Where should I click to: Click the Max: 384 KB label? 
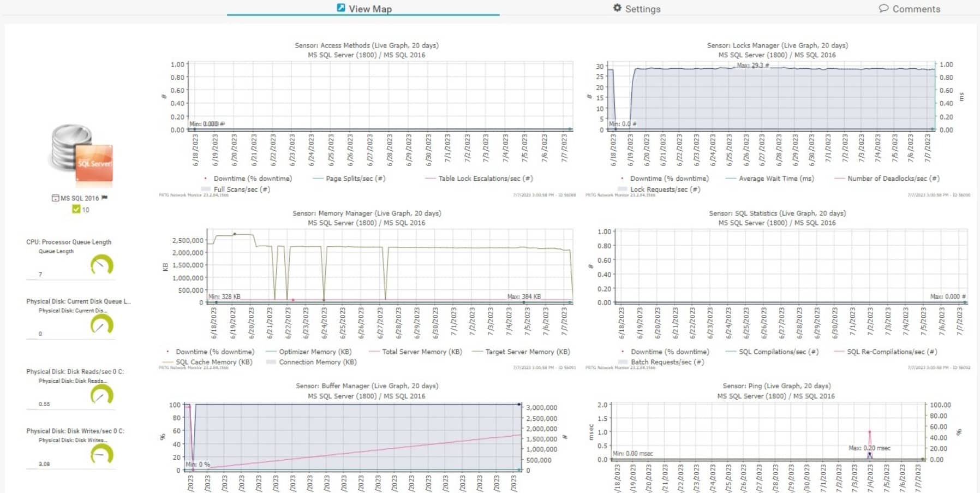[524, 296]
